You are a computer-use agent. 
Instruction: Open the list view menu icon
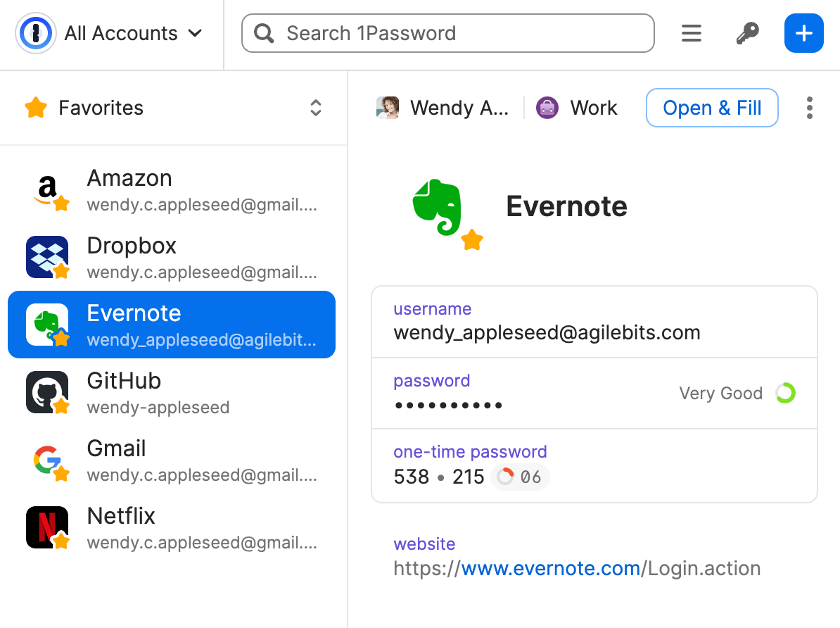[691, 33]
